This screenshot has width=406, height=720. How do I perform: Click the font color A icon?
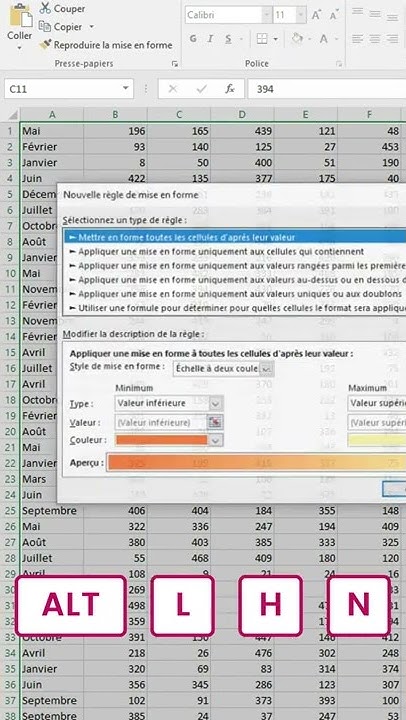323,39
